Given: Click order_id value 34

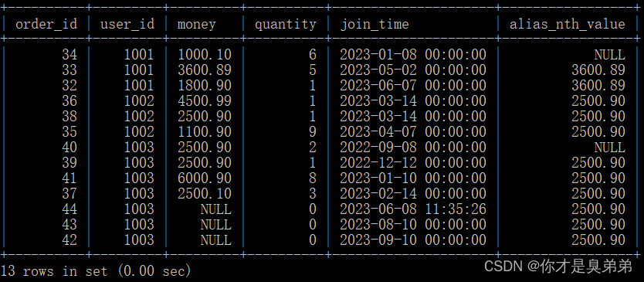Looking at the screenshot, I should (x=69, y=54).
